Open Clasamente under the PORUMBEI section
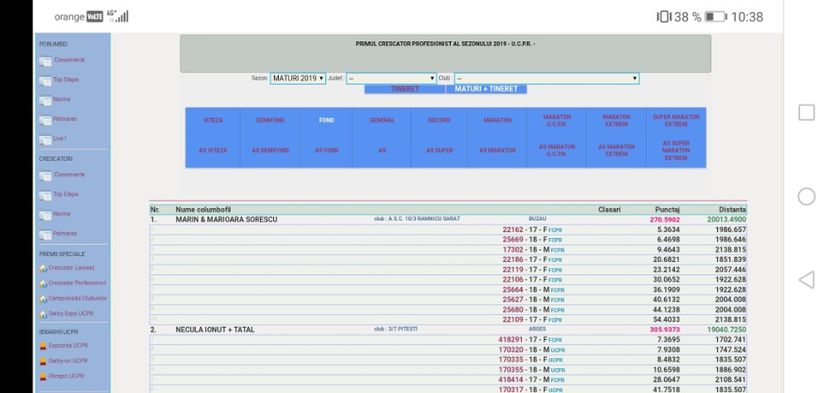The image size is (830, 393). (69, 60)
